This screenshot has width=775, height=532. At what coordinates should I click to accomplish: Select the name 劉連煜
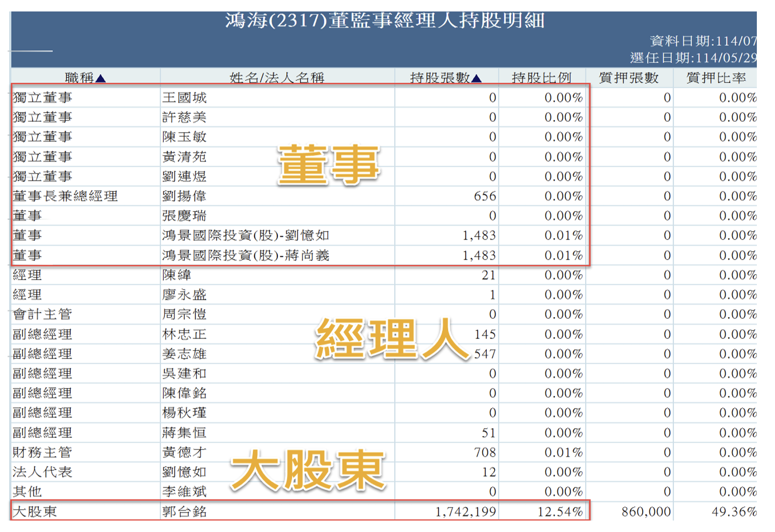coord(184,177)
